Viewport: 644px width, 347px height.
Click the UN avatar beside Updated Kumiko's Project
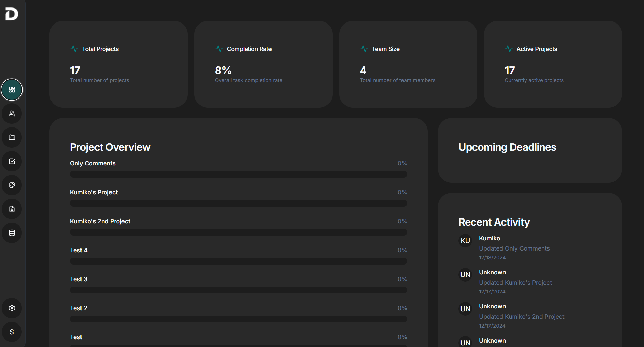pos(465,275)
